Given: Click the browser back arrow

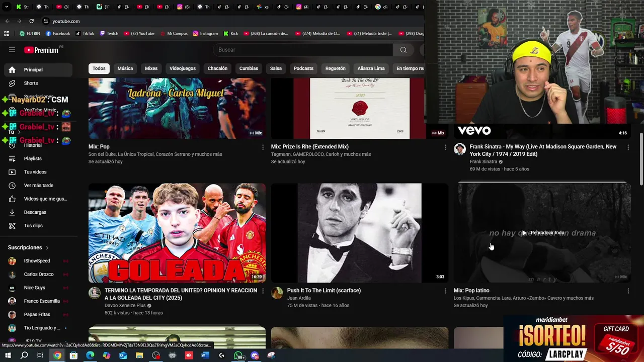Looking at the screenshot, I should coord(7,21).
